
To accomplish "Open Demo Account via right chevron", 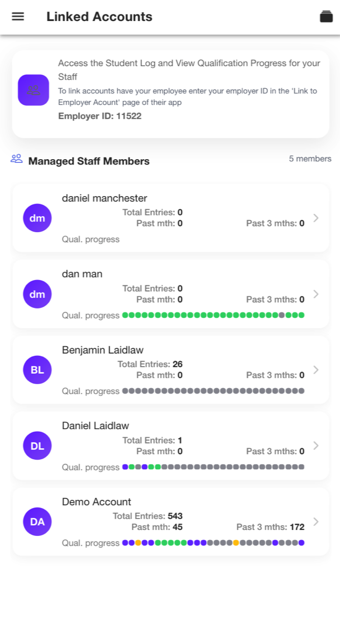I will pos(316,521).
